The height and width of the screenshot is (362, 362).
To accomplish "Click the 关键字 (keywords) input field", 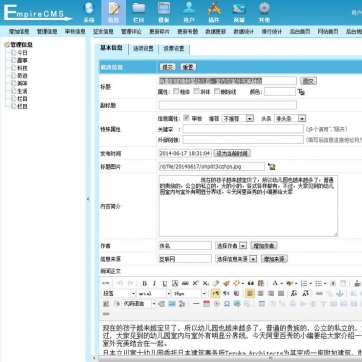I will pos(243,129).
